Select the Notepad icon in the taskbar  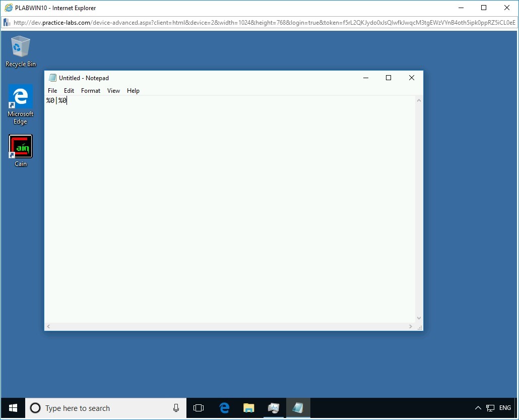tap(298, 408)
